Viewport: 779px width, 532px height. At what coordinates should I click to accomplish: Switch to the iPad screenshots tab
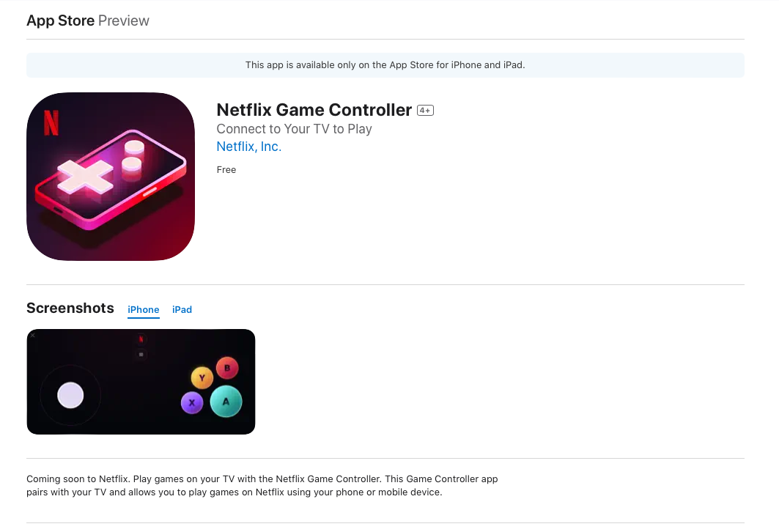[182, 310]
